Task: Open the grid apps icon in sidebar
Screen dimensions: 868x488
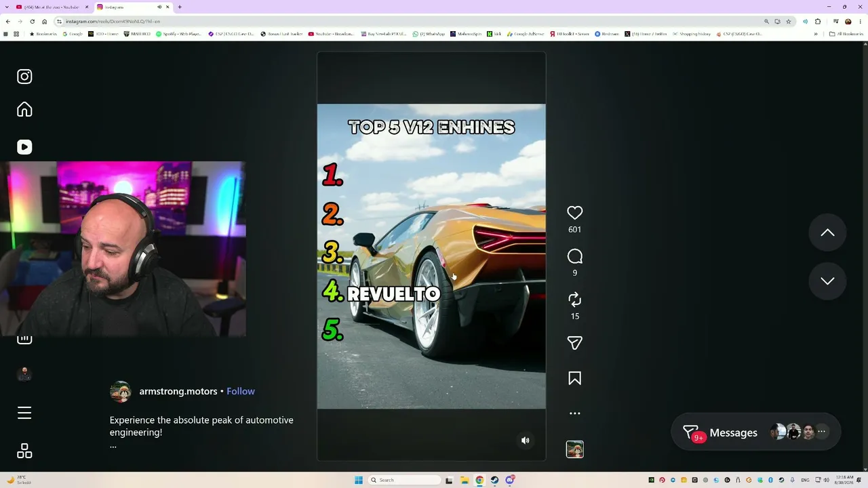Action: pyautogui.click(x=24, y=451)
